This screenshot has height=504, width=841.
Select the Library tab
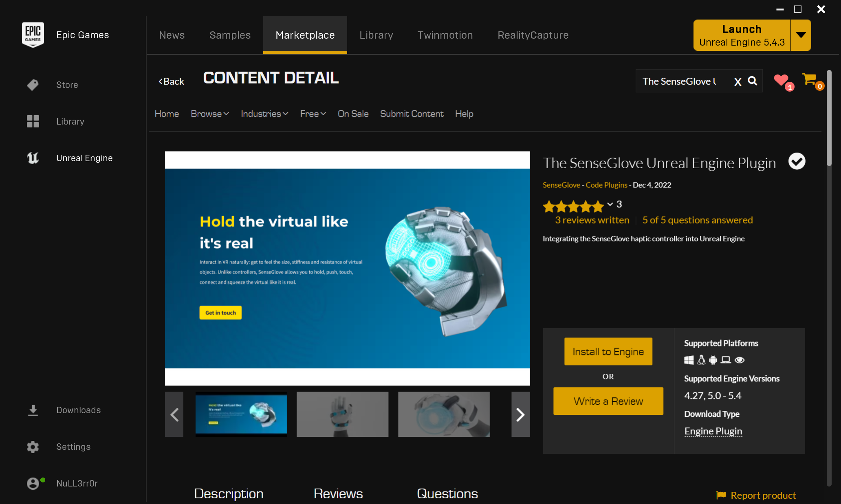coord(376,35)
